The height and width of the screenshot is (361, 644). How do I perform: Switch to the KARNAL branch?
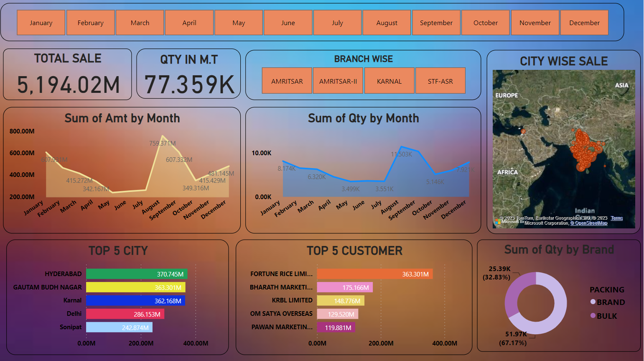(x=389, y=81)
